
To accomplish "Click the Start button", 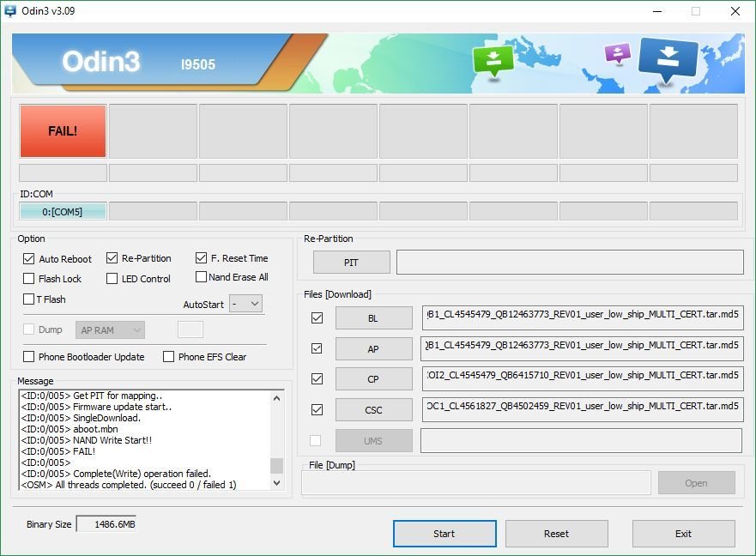I will pyautogui.click(x=445, y=534).
